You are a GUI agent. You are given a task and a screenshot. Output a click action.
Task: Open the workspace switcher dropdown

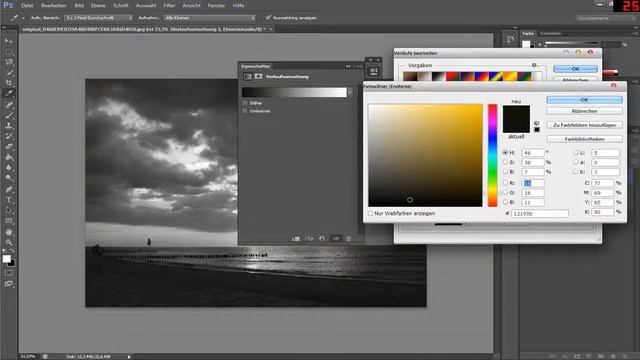pyautogui.click(x=606, y=18)
